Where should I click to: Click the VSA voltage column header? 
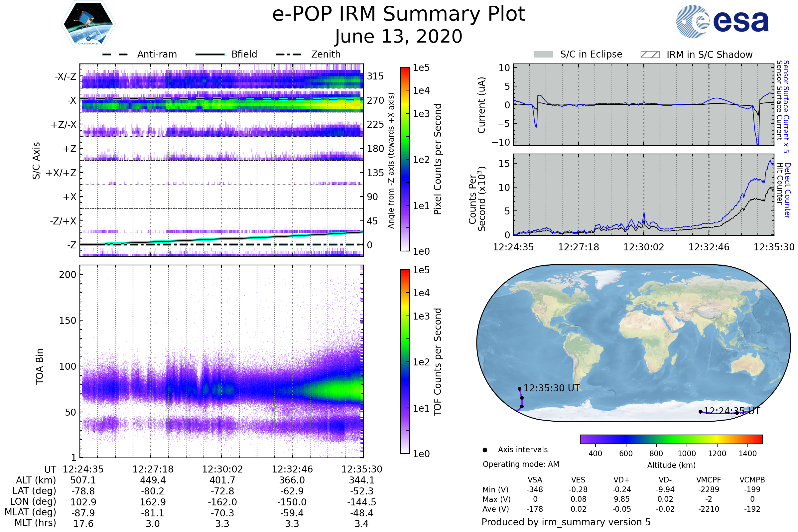(535, 480)
